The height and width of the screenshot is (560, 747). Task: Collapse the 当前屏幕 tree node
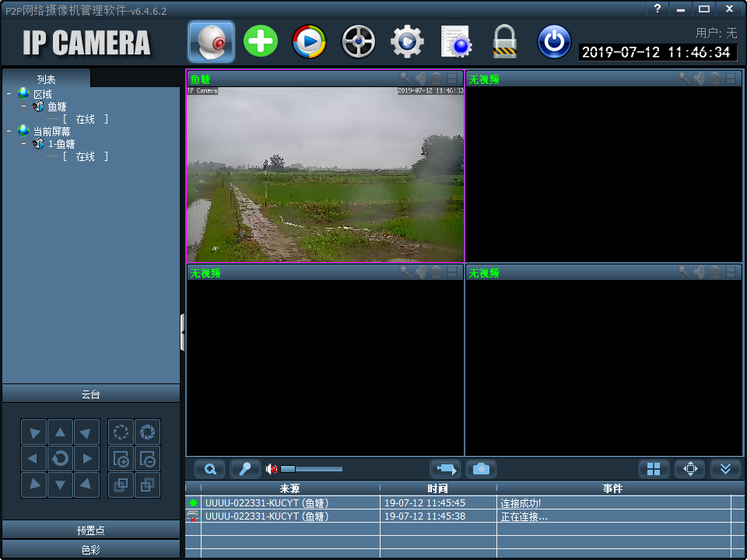coord(9,131)
